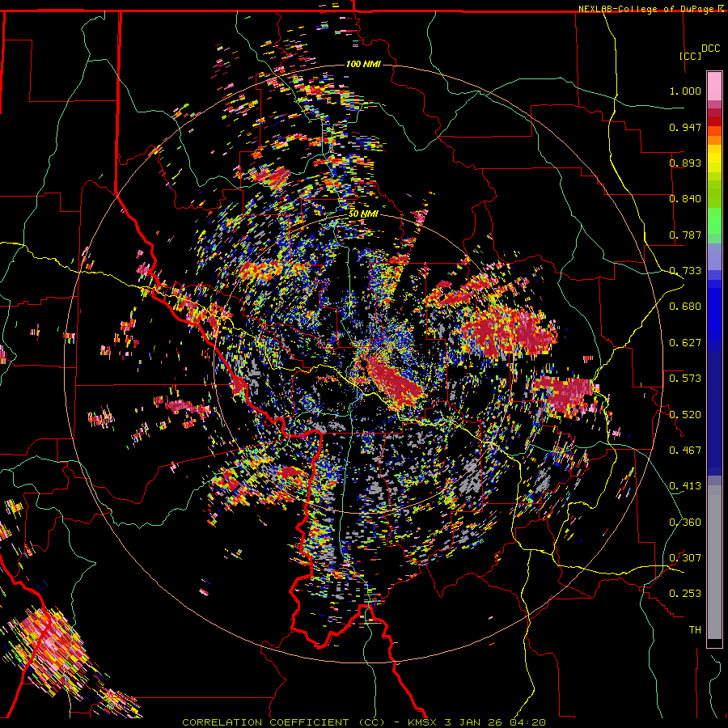Pick the 0.307 scale value
Screen dimensions: 728x728
pyautogui.click(x=685, y=558)
